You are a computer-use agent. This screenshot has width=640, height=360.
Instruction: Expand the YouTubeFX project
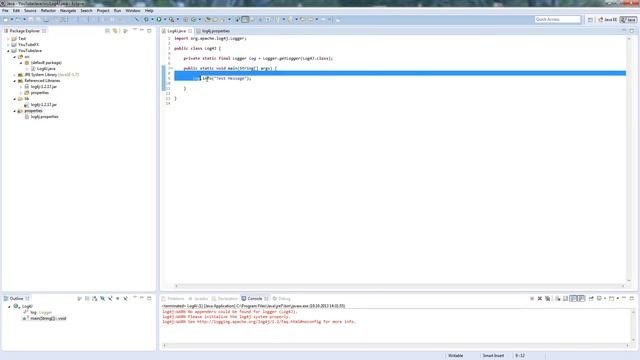coord(8,45)
